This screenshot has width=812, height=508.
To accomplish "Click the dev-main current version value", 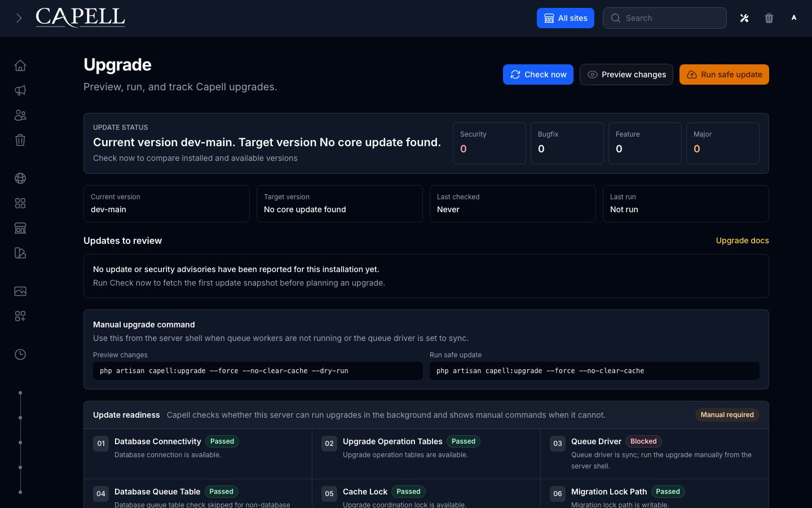I will pyautogui.click(x=108, y=209).
